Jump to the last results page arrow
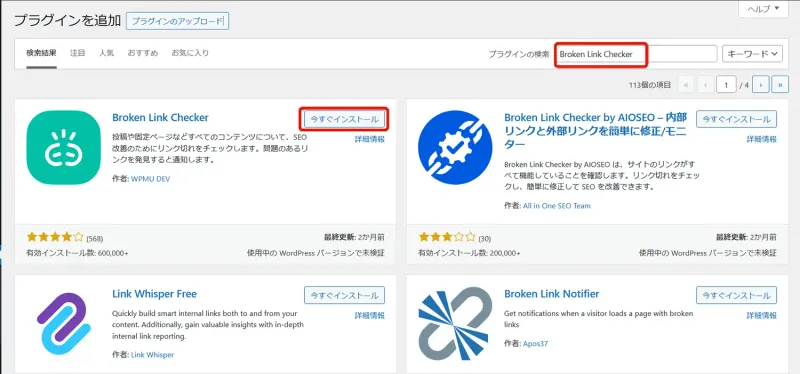Image resolution: width=800 pixels, height=374 pixels. (780, 85)
